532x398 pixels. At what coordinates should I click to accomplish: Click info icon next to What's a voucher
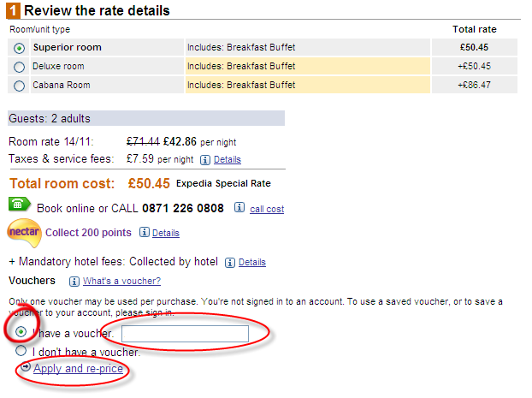74,282
